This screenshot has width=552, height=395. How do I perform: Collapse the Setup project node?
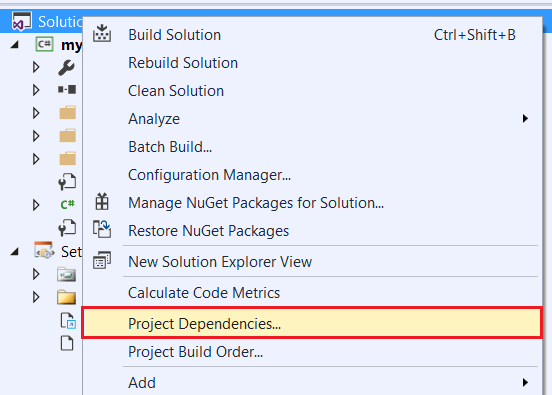14,251
